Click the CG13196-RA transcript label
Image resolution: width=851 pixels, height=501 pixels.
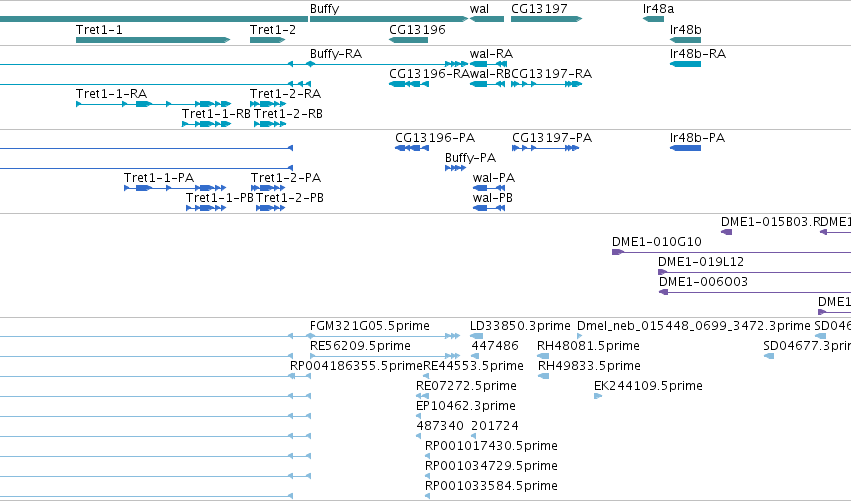click(x=429, y=74)
